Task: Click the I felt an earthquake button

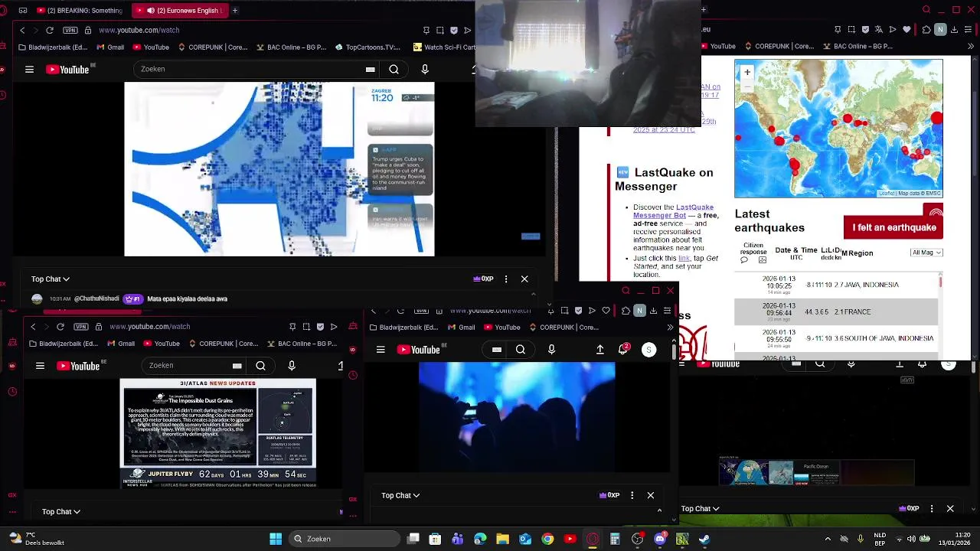Action: click(x=893, y=227)
